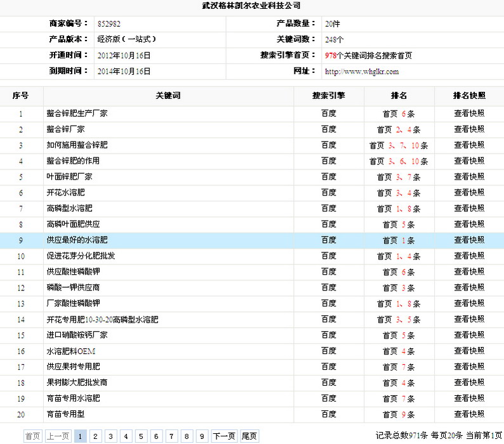
Task: Open 查看快照 for 育苗专用型
Action: pos(469,414)
